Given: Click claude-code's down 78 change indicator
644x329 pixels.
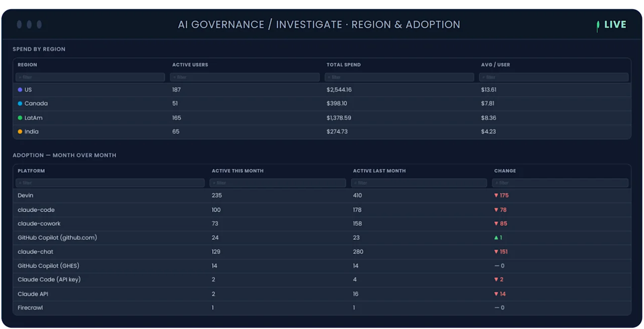Looking at the screenshot, I should point(500,210).
